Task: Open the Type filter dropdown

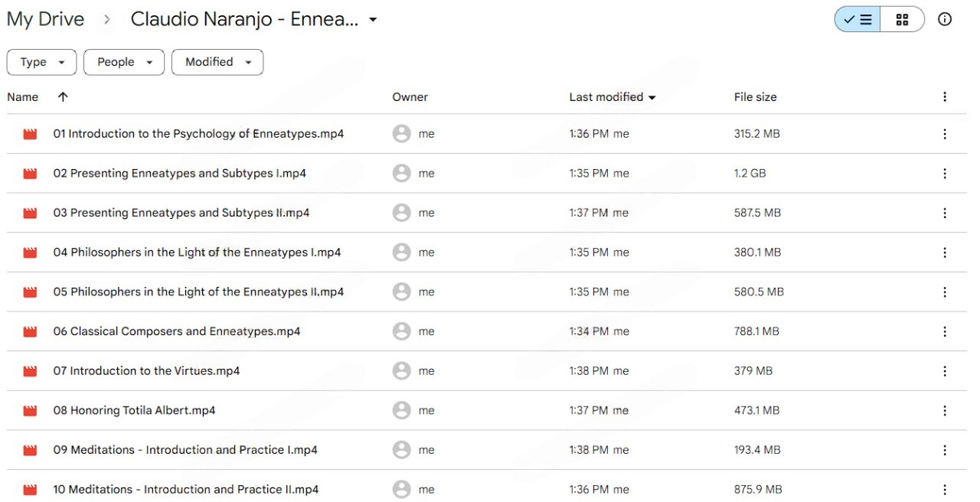Action: (41, 62)
